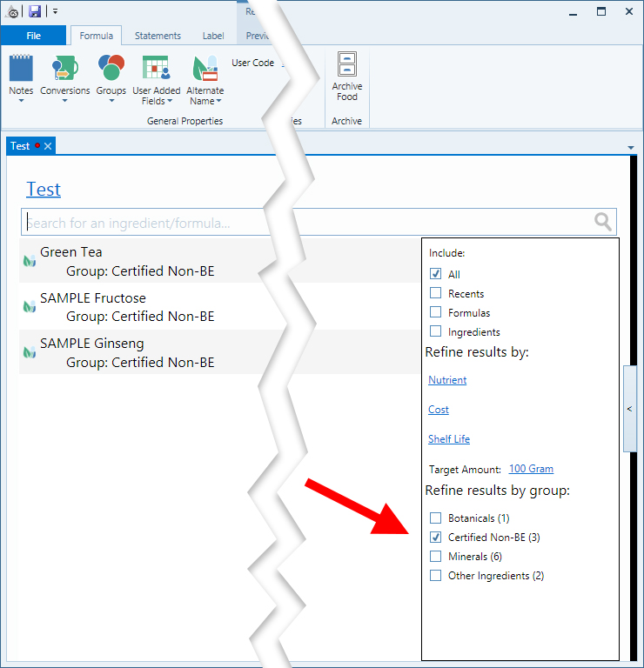Select the SAMPLE Fructose result

pos(93,297)
